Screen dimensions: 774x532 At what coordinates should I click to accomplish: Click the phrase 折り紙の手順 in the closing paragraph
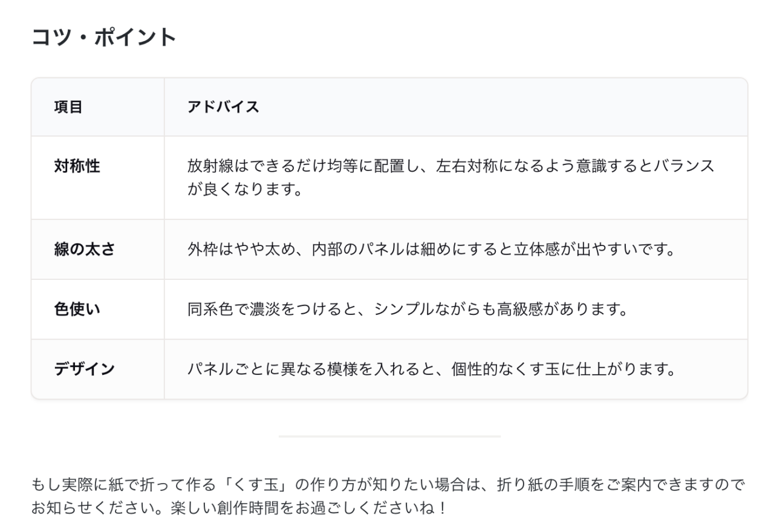(x=543, y=484)
